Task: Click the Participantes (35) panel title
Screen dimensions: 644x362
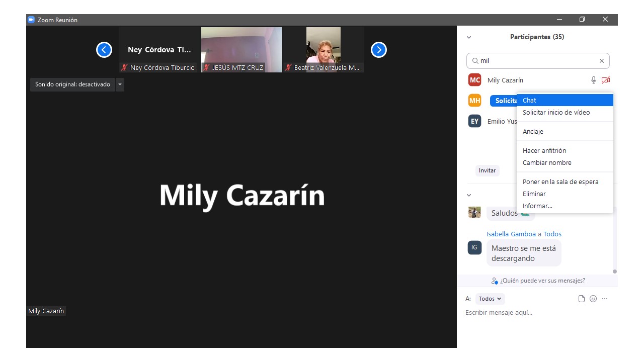Action: point(537,37)
